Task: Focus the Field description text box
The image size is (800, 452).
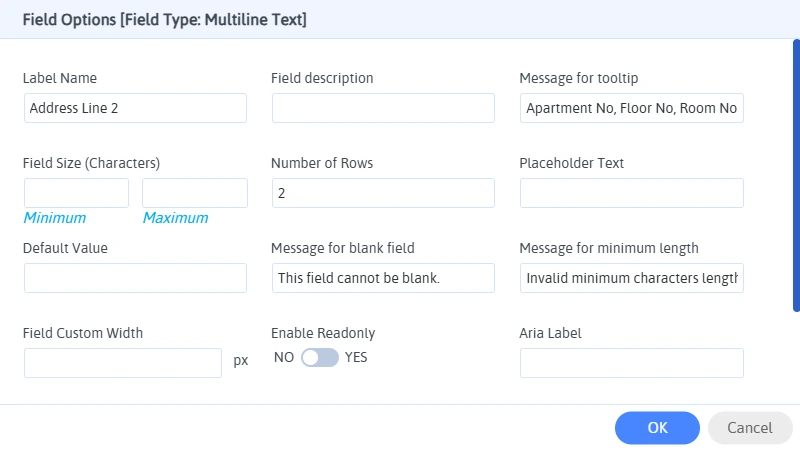Action: 383,108
